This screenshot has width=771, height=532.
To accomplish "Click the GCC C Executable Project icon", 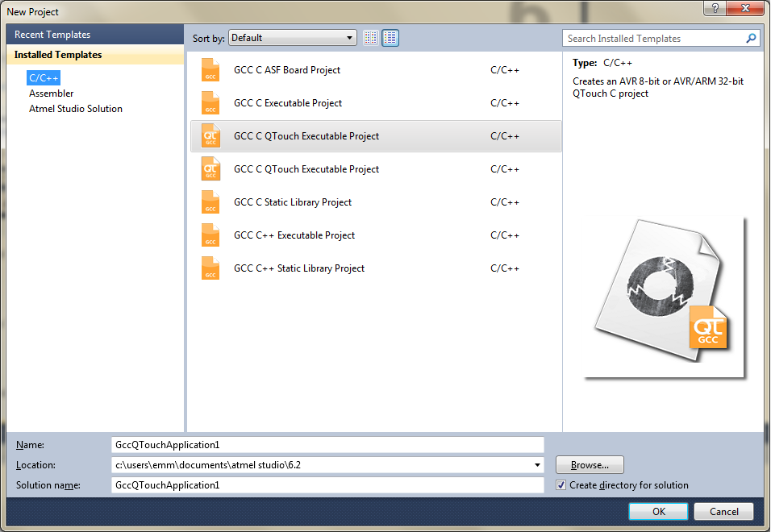I will point(210,102).
